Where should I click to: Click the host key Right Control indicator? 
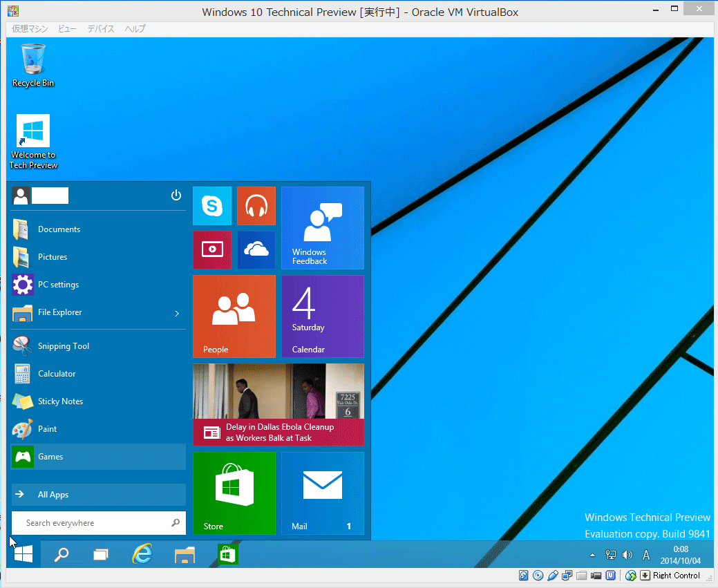coord(677,575)
